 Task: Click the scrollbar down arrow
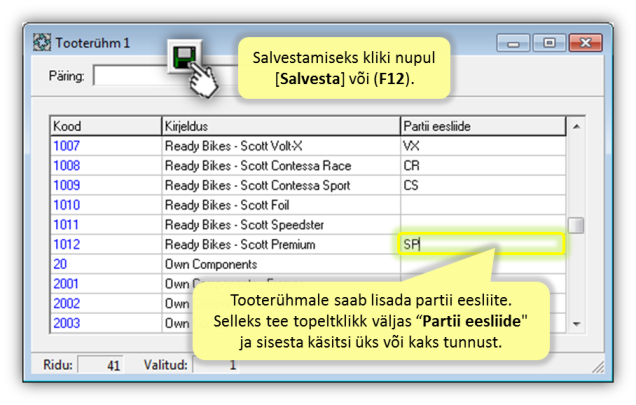click(x=576, y=324)
